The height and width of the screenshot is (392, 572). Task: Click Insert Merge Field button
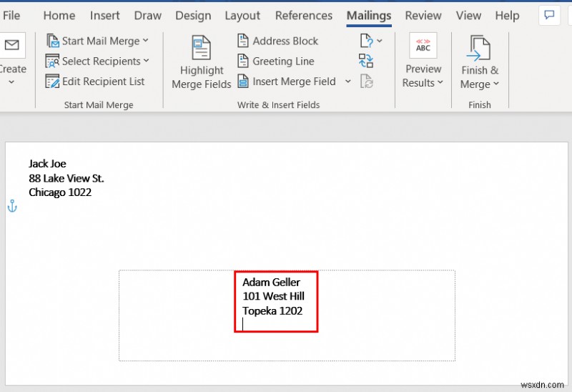[287, 81]
